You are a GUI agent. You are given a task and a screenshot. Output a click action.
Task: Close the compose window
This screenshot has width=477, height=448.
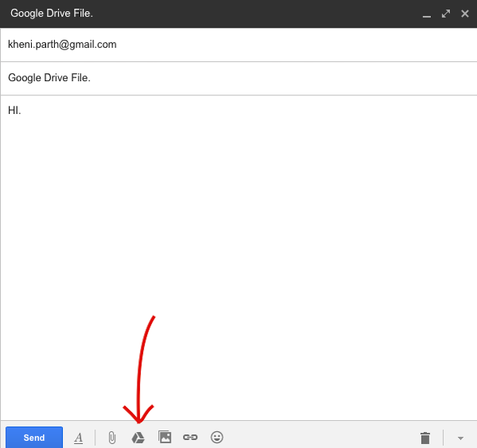click(465, 14)
